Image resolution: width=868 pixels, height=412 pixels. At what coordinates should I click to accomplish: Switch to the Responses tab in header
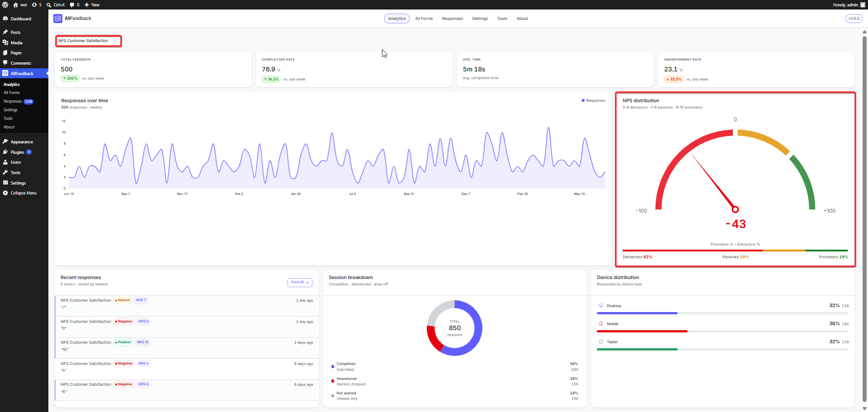pos(452,19)
